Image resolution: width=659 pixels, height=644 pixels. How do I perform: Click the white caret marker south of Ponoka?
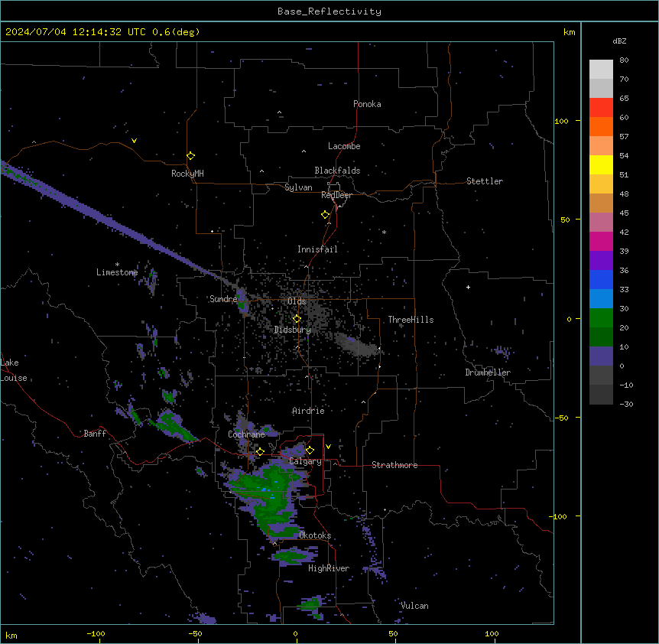tap(280, 112)
